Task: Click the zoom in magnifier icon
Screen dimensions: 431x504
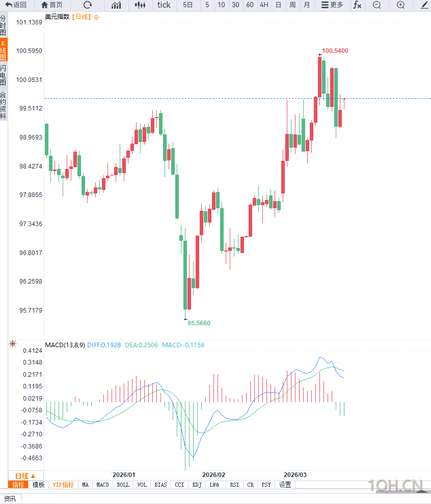Action: pyautogui.click(x=400, y=5)
